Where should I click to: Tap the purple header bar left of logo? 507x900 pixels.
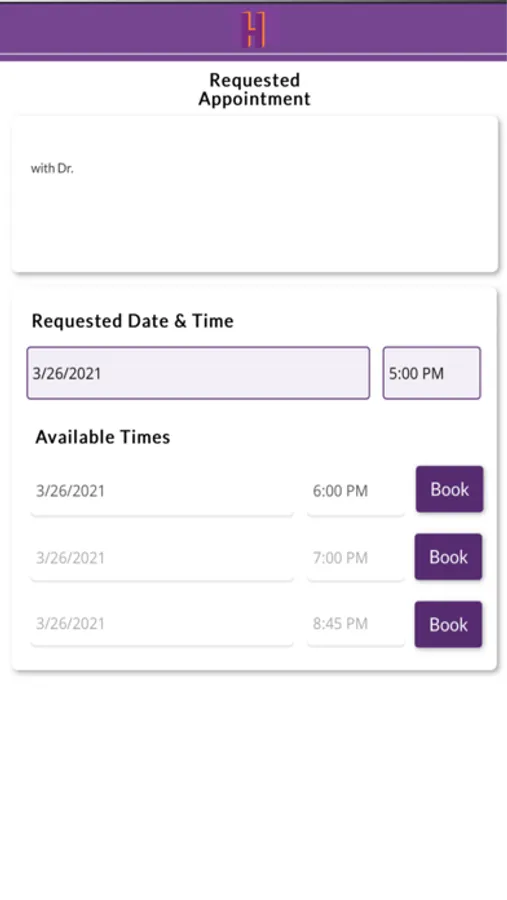click(x=115, y=29)
